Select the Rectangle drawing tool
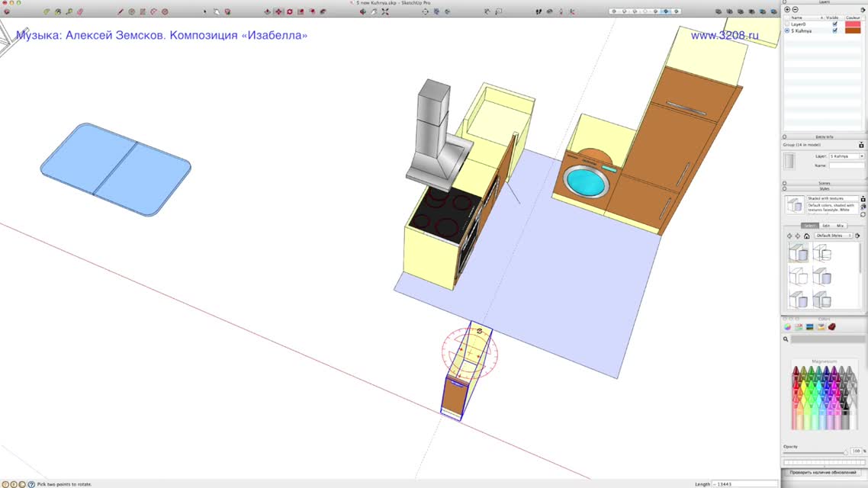868x488 pixels. pos(143,11)
